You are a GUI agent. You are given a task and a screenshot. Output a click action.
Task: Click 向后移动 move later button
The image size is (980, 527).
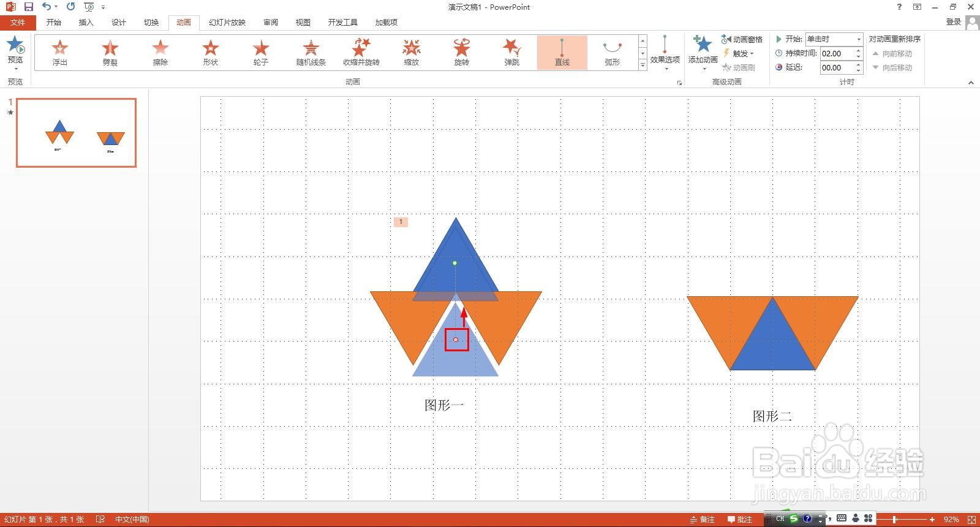coord(892,68)
